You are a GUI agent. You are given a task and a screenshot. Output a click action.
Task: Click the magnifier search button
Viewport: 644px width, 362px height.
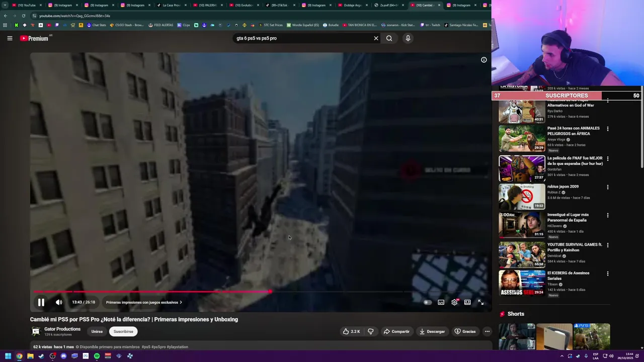click(389, 38)
